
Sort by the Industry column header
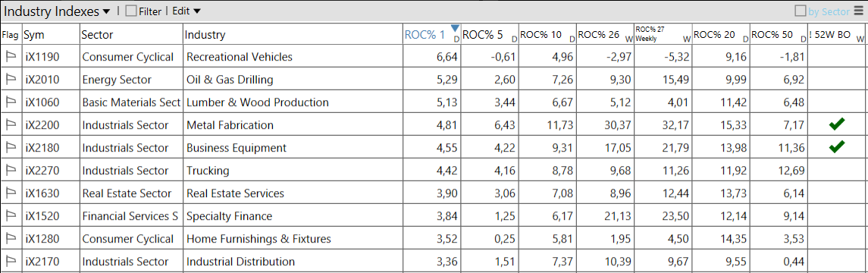pos(293,34)
